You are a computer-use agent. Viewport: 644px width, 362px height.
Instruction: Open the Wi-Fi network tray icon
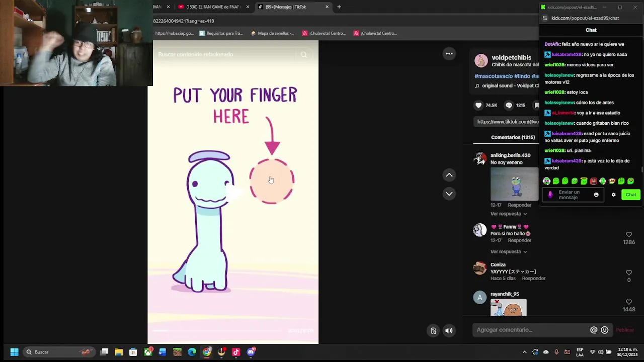click(x=592, y=352)
